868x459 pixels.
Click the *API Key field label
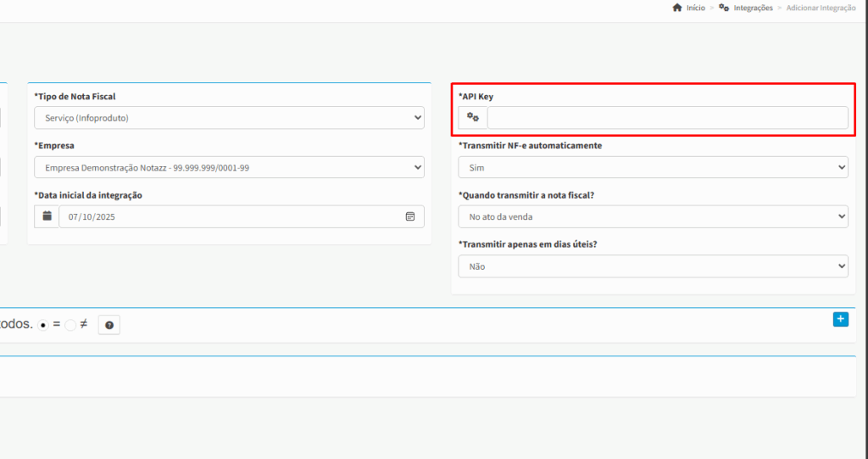coord(476,97)
